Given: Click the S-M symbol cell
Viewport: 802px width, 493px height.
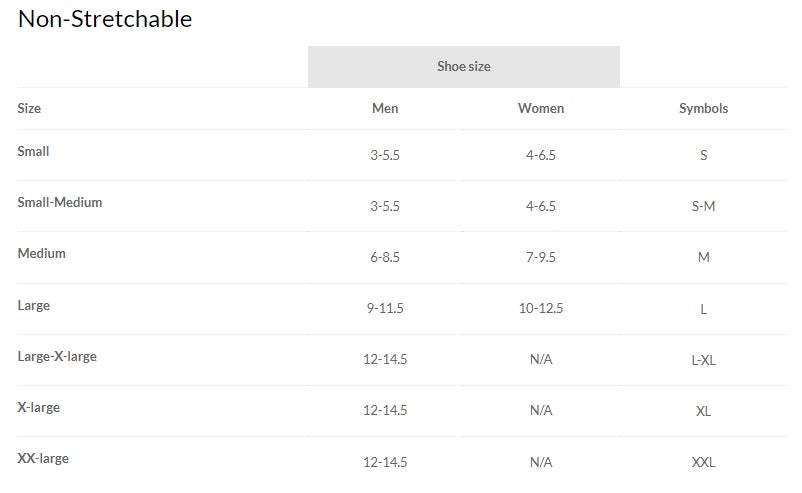Looking at the screenshot, I should [x=703, y=206].
